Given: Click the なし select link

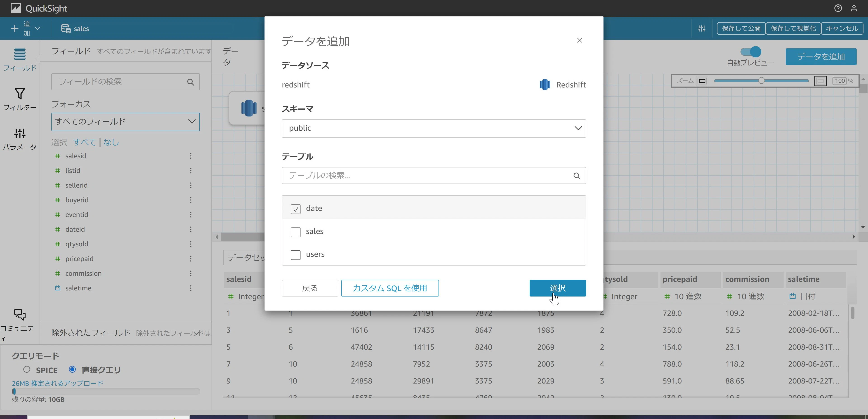Looking at the screenshot, I should (x=111, y=142).
